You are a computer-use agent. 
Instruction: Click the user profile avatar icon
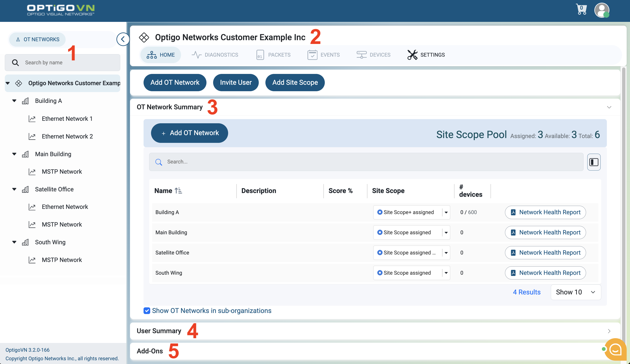tap(601, 10)
